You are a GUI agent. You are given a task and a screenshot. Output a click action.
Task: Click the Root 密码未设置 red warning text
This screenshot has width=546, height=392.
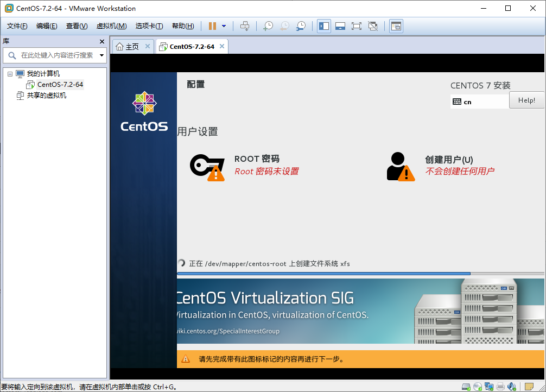(x=266, y=171)
